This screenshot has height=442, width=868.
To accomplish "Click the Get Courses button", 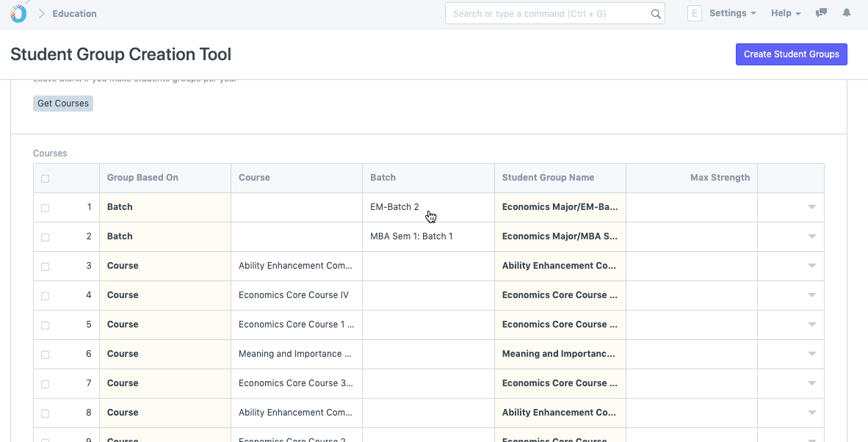I will pyautogui.click(x=63, y=104).
